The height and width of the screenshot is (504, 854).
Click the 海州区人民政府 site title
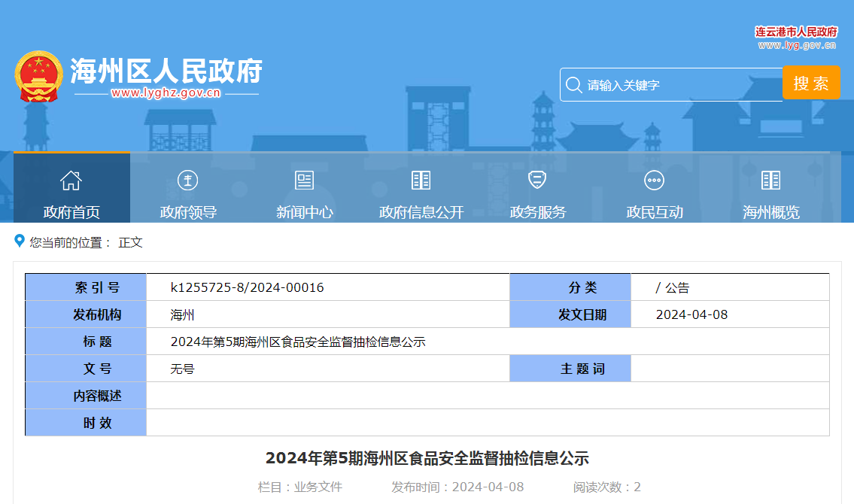[x=166, y=71]
